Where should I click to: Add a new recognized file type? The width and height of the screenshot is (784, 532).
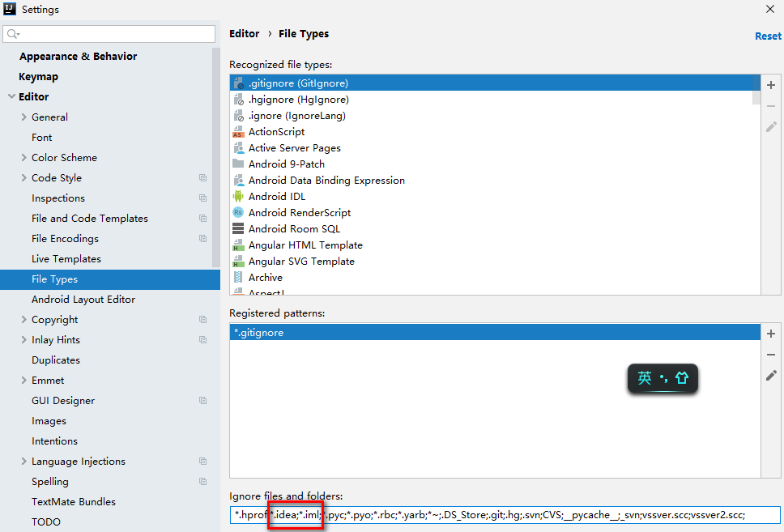pyautogui.click(x=771, y=85)
